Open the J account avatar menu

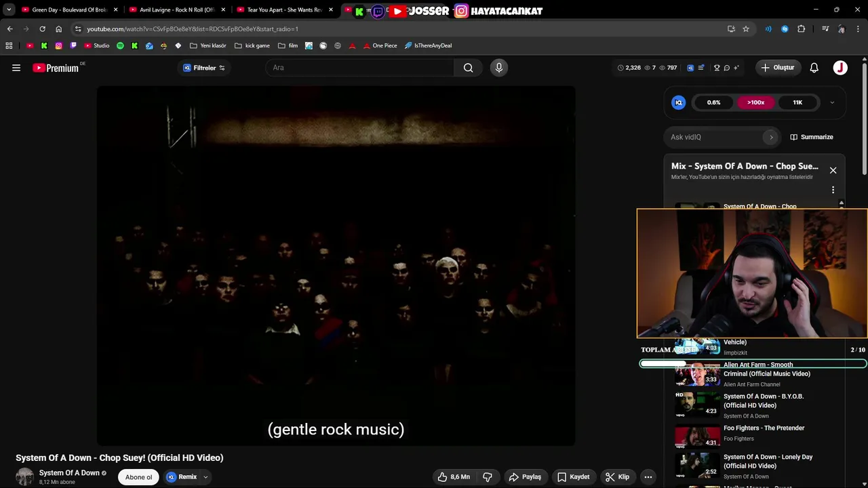(840, 68)
